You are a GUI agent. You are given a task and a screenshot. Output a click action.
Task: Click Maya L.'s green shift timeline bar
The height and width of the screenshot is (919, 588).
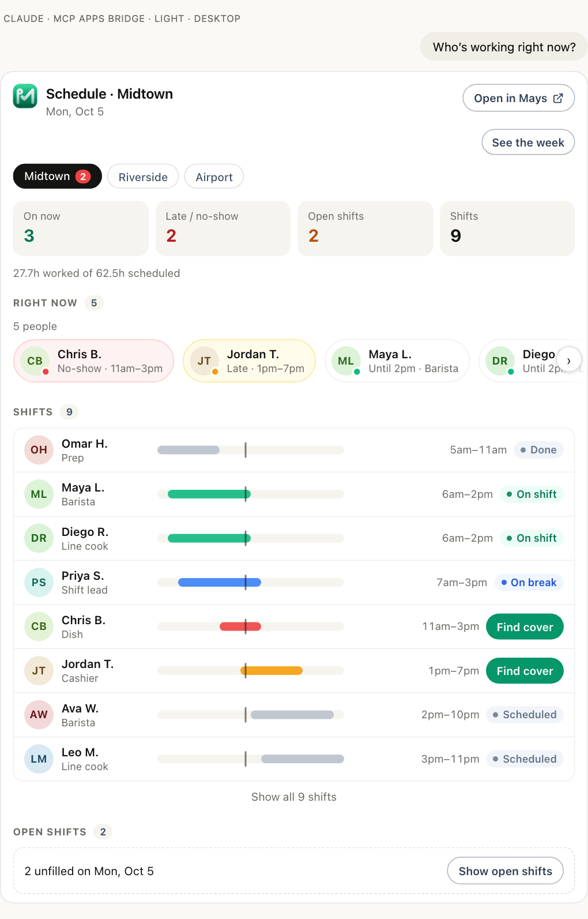click(x=209, y=494)
